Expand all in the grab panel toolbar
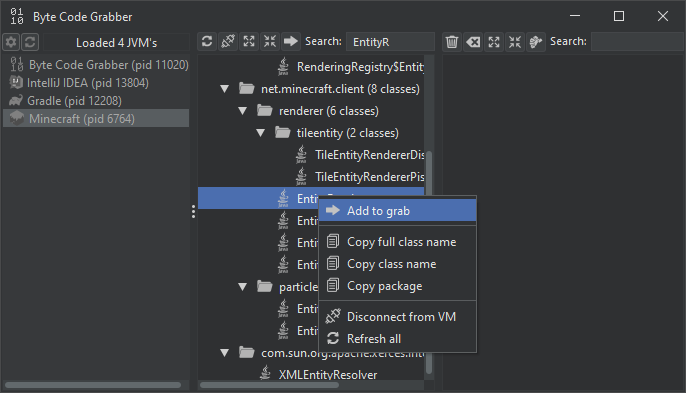 coord(494,42)
